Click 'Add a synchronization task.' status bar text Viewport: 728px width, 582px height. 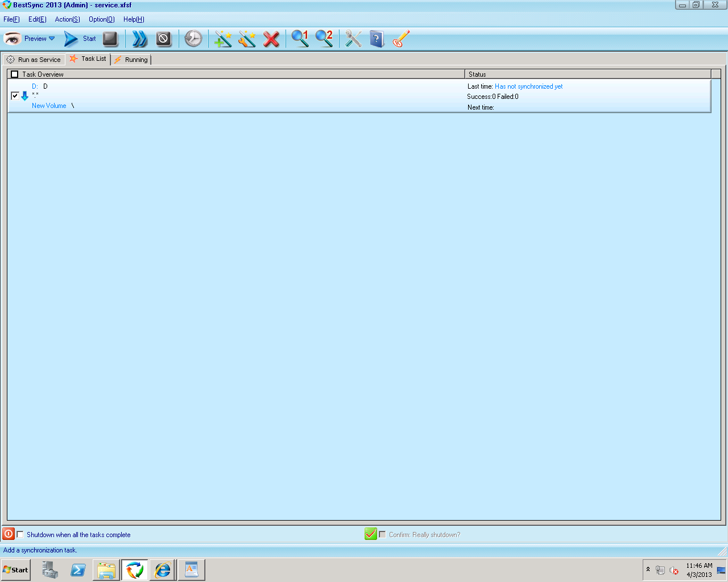tap(40, 550)
